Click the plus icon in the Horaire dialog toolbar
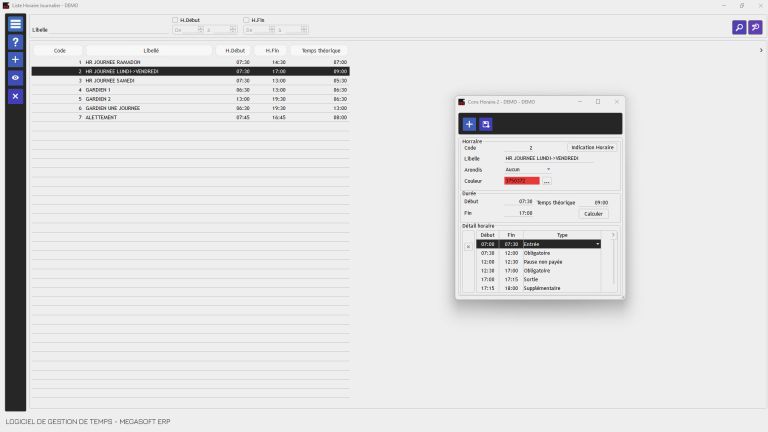Image resolution: width=768 pixels, height=432 pixels. pyautogui.click(x=469, y=124)
